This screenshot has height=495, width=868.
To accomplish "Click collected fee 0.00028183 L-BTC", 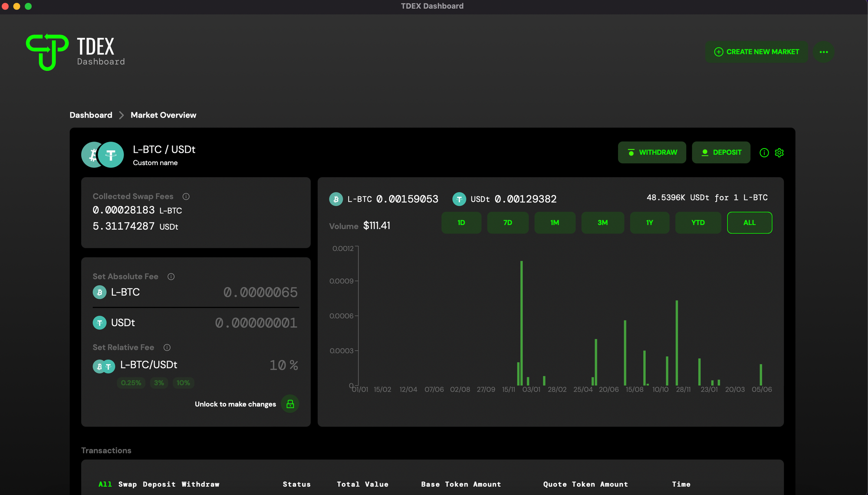I will pos(137,210).
